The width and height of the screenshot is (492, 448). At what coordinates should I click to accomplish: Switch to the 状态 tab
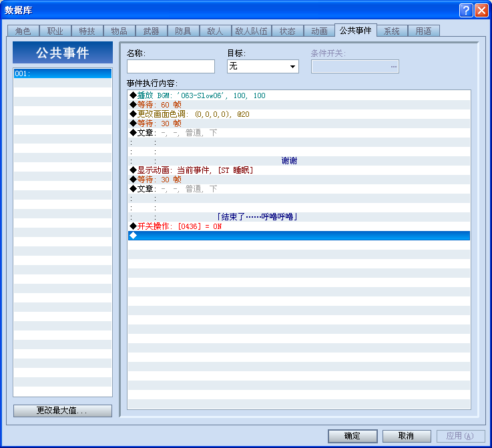coord(288,31)
